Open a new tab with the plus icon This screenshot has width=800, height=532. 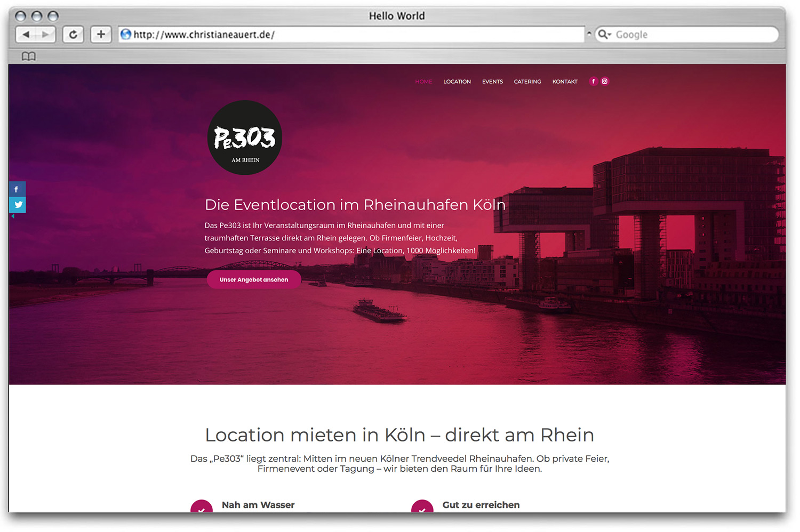point(100,34)
